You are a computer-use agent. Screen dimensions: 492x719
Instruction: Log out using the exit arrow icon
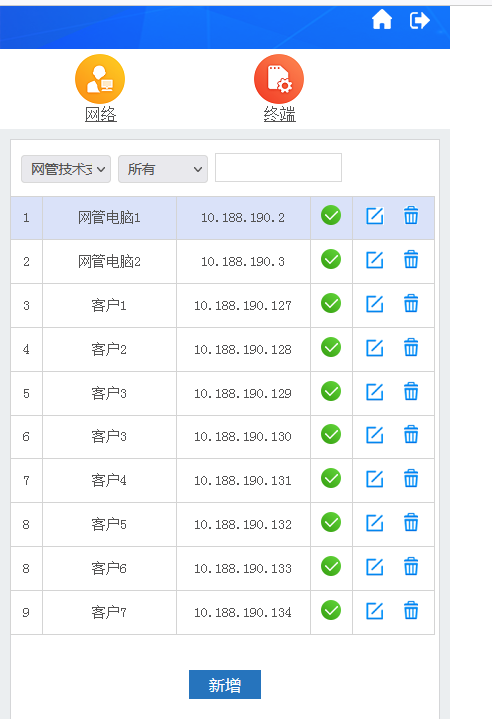[x=419, y=21]
